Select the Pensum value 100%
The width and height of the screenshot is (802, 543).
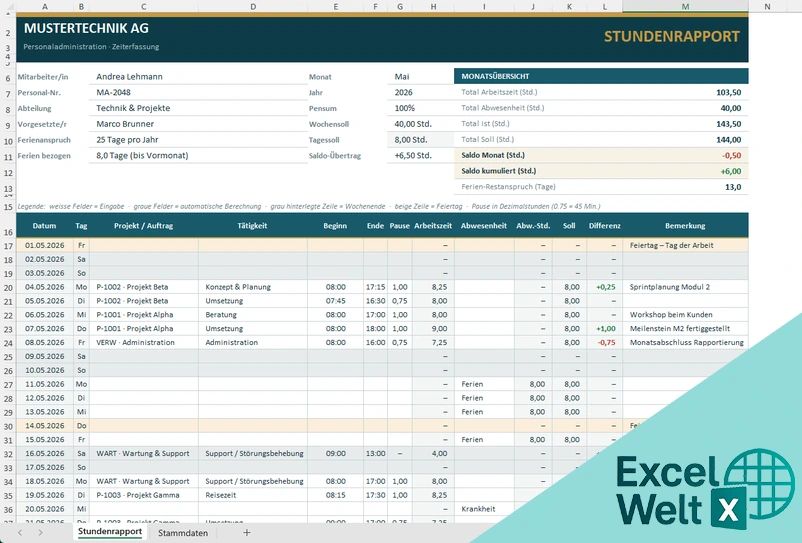pos(420,108)
